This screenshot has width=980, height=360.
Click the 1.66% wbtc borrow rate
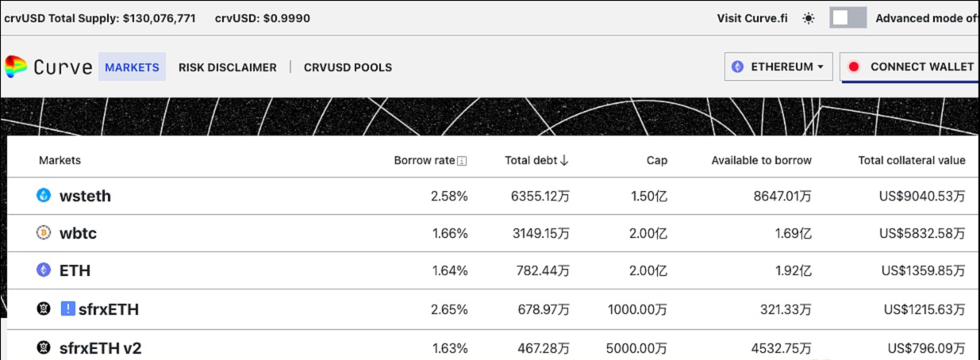pyautogui.click(x=450, y=233)
